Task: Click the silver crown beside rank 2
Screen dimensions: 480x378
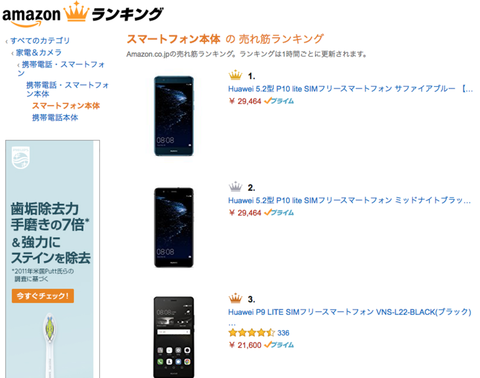Action: (235, 187)
